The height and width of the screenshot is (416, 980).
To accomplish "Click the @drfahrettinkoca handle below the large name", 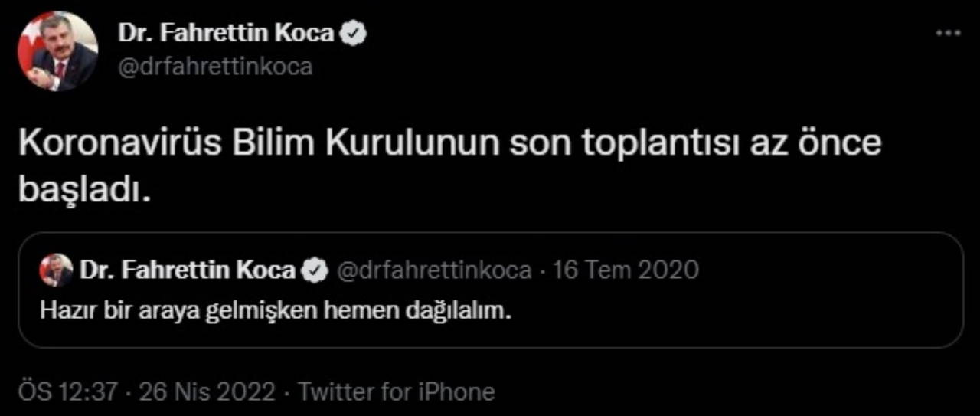I will pos(215,67).
